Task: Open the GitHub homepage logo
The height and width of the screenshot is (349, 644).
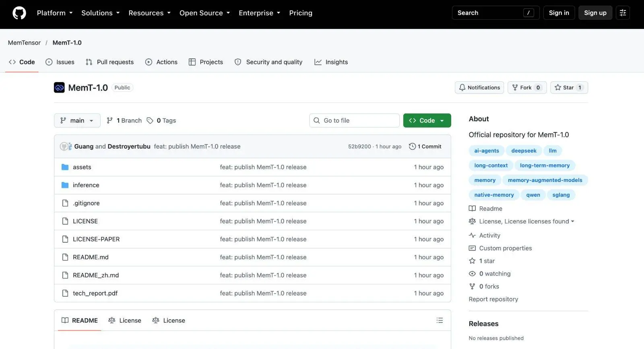Action: coord(19,13)
